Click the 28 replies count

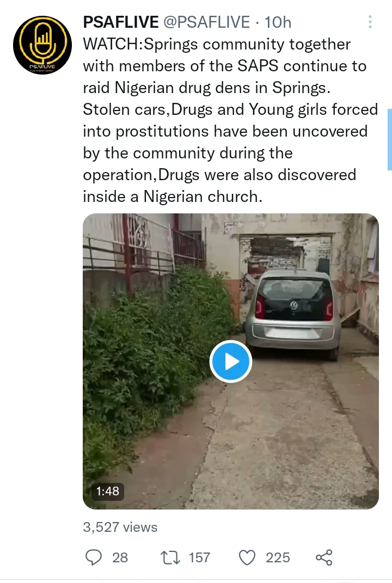(x=120, y=557)
